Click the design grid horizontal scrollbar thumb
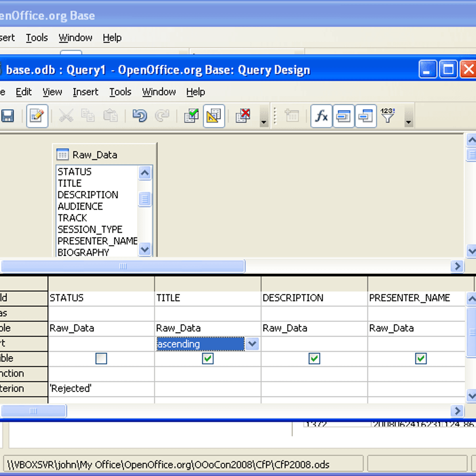The width and height of the screenshot is (476, 476). [x=33, y=411]
